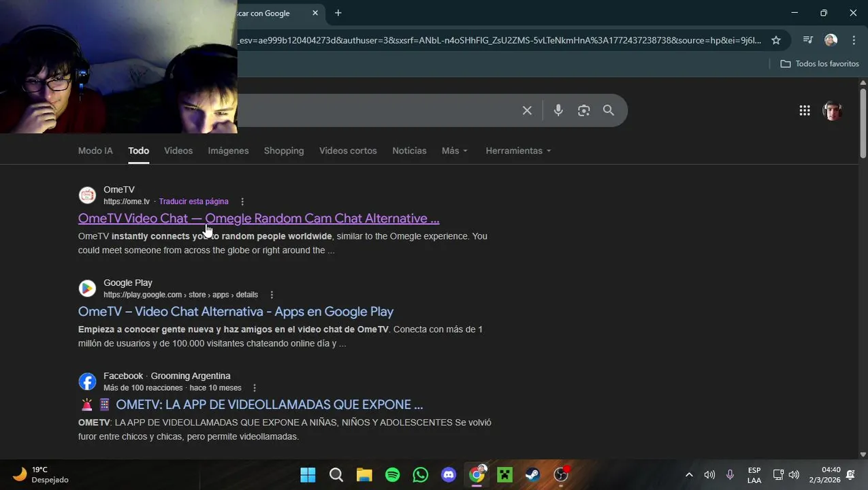Click the search magnifier button

(x=609, y=110)
